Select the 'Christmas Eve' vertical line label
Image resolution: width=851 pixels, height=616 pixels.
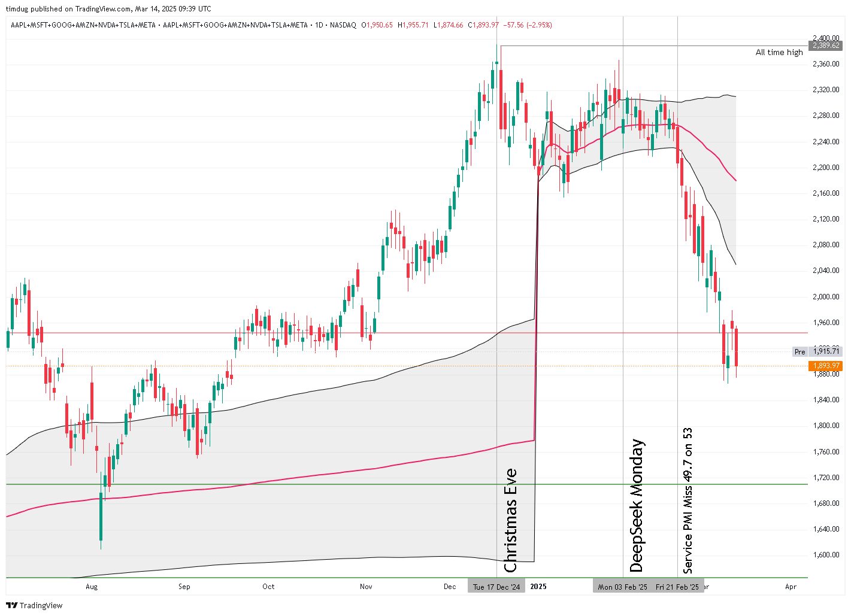click(510, 521)
